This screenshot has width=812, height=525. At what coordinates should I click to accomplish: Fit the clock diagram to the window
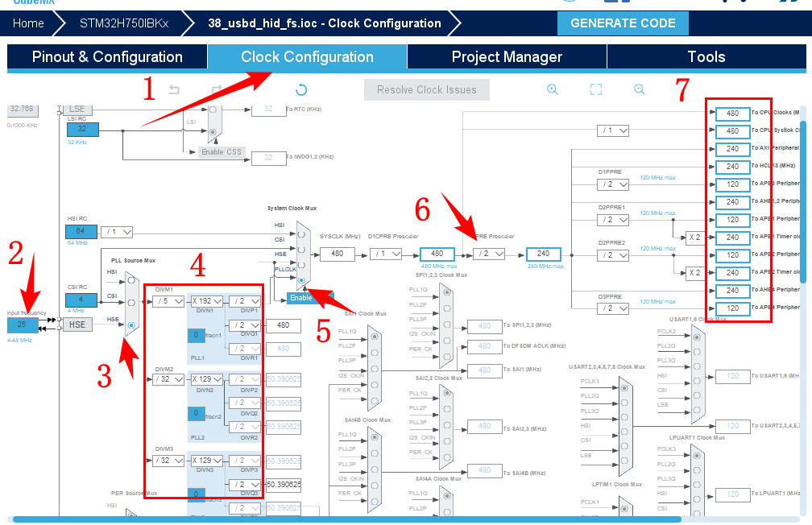click(596, 90)
